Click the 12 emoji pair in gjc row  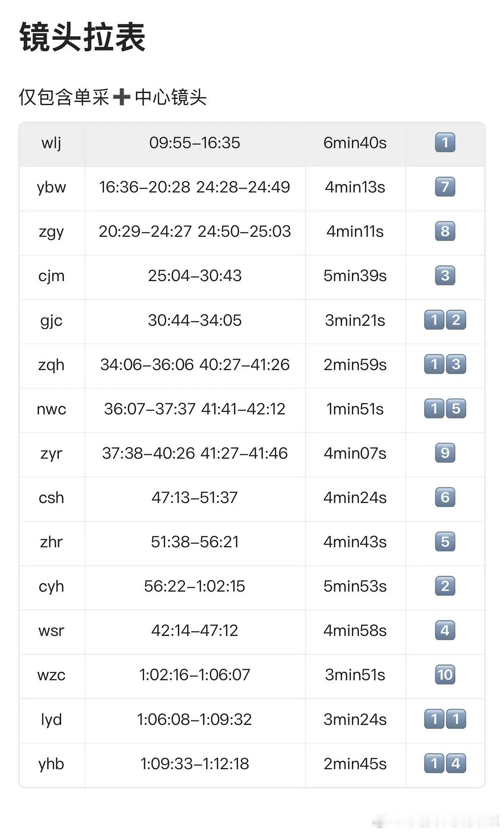[445, 320]
